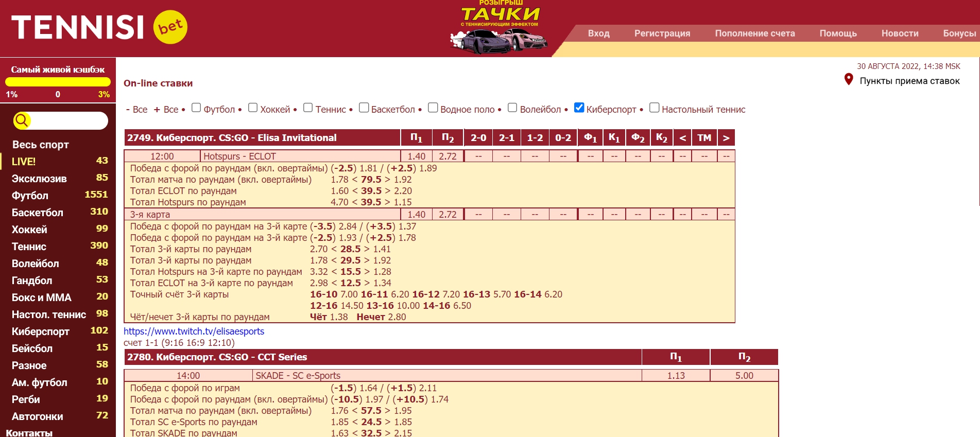Select the LIVE! sidebar section

24,162
